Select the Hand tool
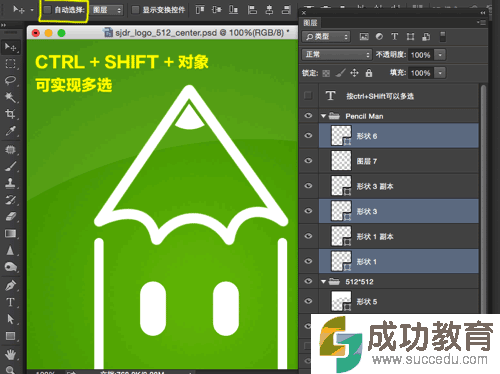500x374 pixels. 10,354
